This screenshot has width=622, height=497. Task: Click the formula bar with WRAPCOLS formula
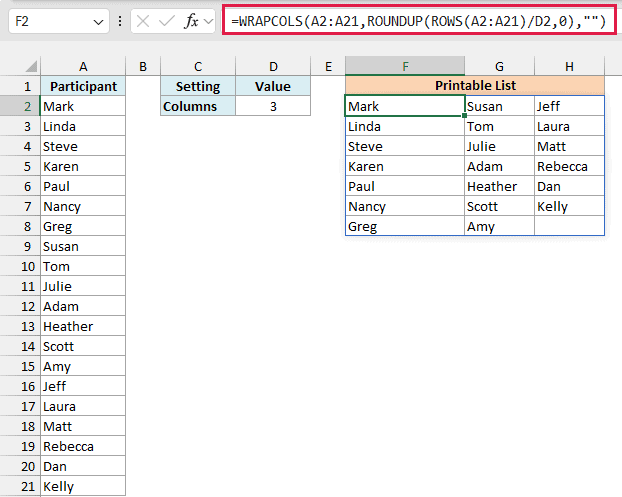(419, 21)
